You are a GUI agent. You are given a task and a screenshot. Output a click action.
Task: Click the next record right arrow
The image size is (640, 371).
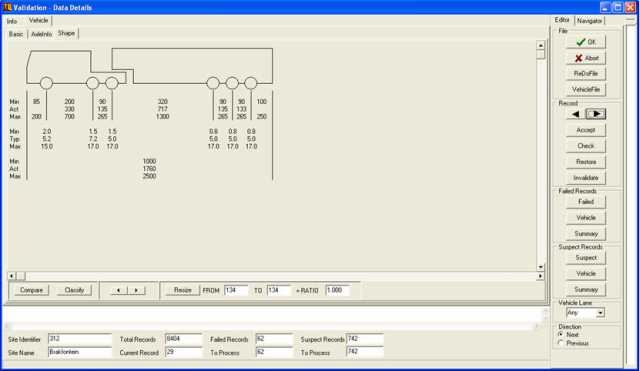596,114
